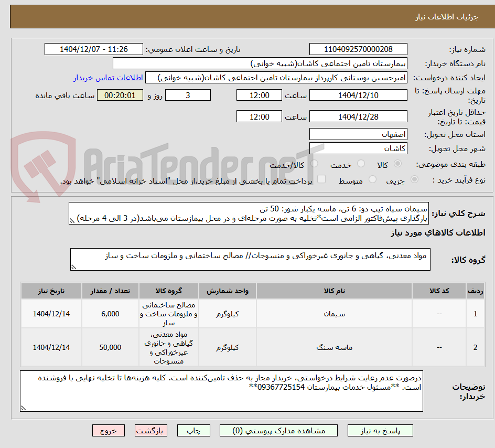Click the 'کیلوگرم' unit in سیمان row
The height and width of the screenshot is (448, 495).
tap(228, 314)
